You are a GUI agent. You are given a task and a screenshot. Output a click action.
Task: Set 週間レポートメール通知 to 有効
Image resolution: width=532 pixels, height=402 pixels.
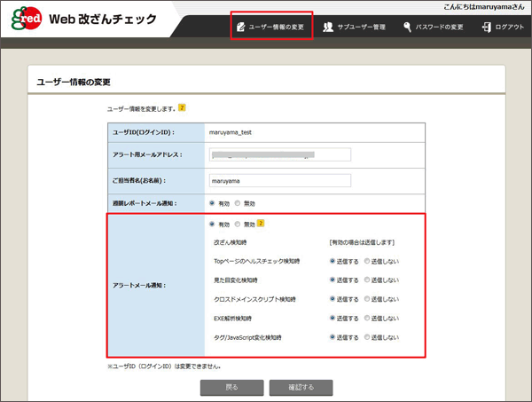pyautogui.click(x=212, y=203)
